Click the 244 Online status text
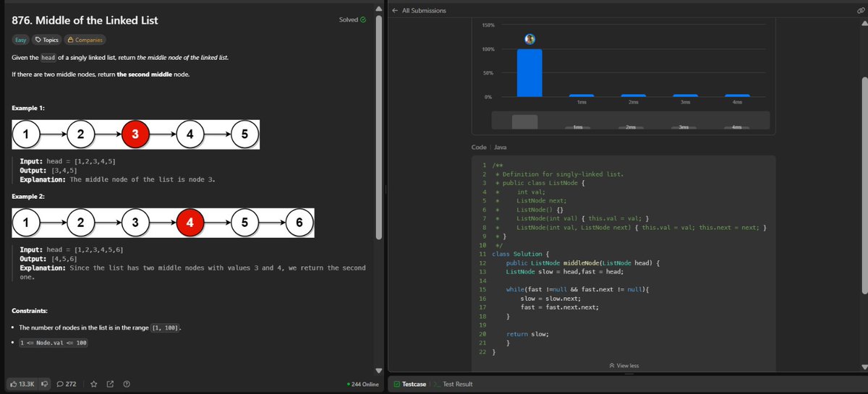This screenshot has width=868, height=394. [363, 384]
